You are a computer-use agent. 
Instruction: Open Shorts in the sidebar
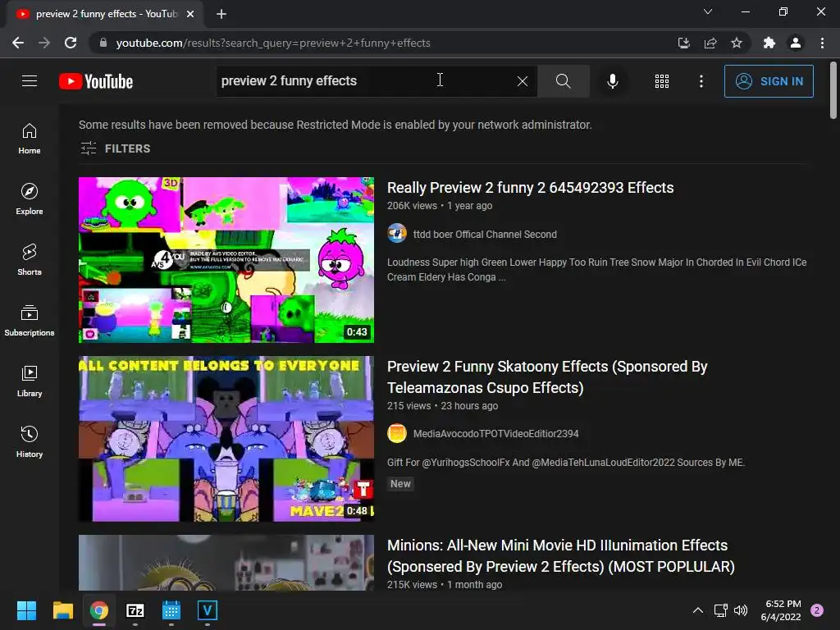[x=30, y=260]
